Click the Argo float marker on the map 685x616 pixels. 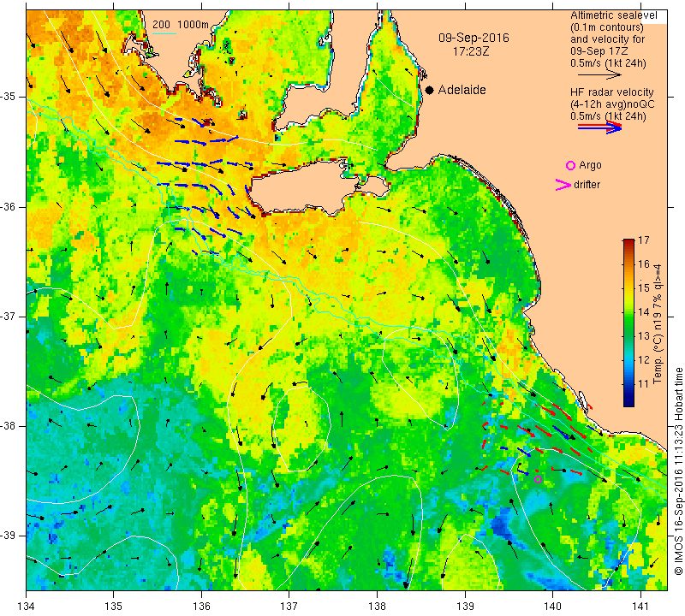point(539,479)
